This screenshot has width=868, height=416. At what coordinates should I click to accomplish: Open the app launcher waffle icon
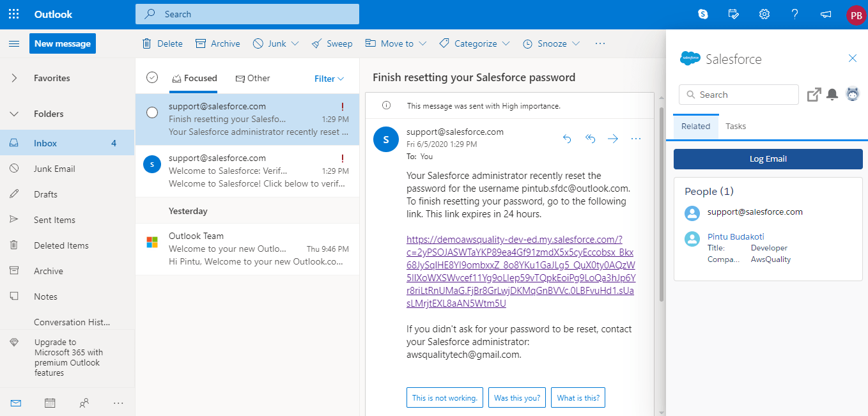[x=14, y=14]
